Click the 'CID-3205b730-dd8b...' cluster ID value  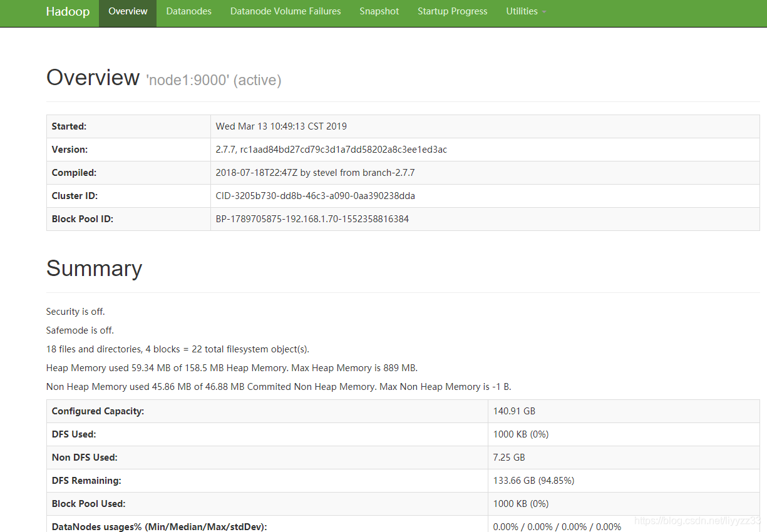pos(316,196)
